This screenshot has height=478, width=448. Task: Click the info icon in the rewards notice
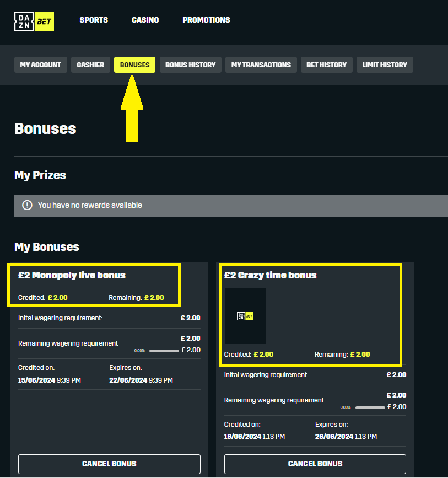point(27,205)
